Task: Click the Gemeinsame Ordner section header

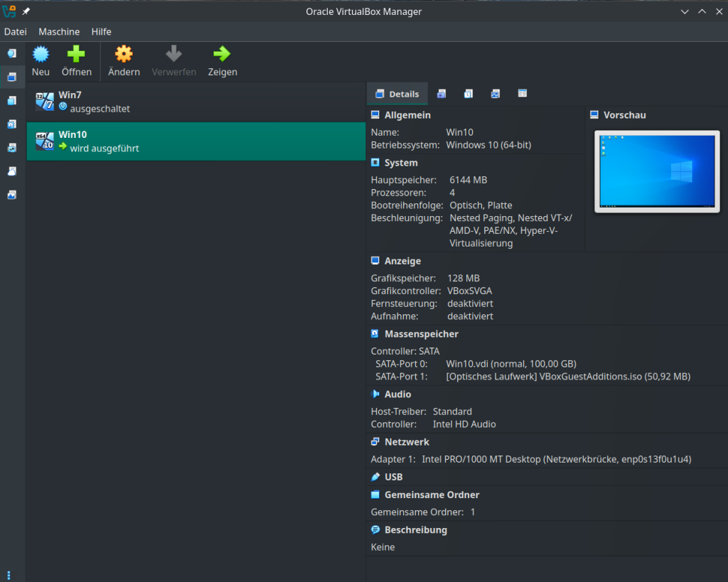Action: (432, 495)
